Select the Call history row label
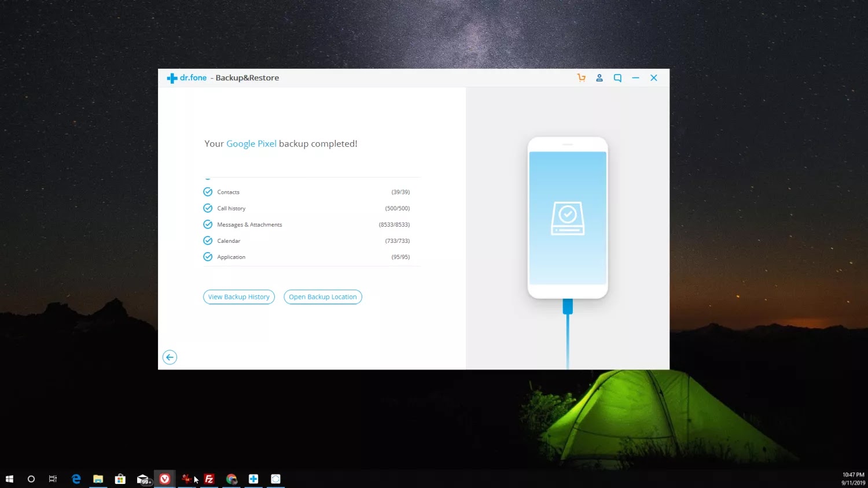 [231, 208]
